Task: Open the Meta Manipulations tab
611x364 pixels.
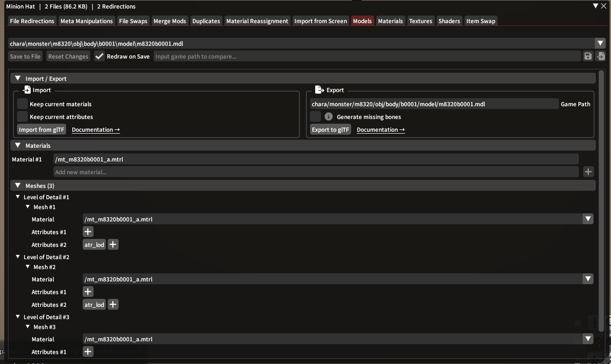Action: tap(86, 21)
